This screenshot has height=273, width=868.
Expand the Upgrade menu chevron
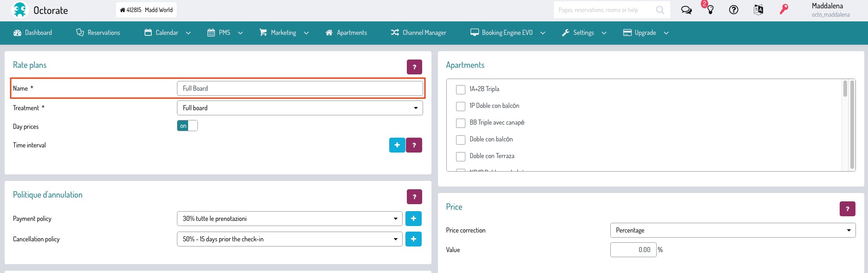click(666, 33)
